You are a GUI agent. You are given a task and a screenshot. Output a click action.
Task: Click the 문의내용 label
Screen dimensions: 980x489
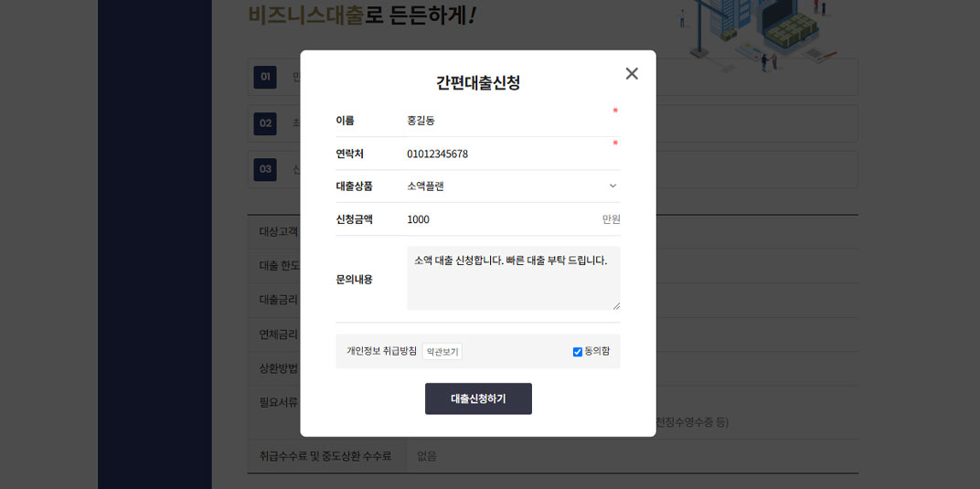(x=355, y=279)
